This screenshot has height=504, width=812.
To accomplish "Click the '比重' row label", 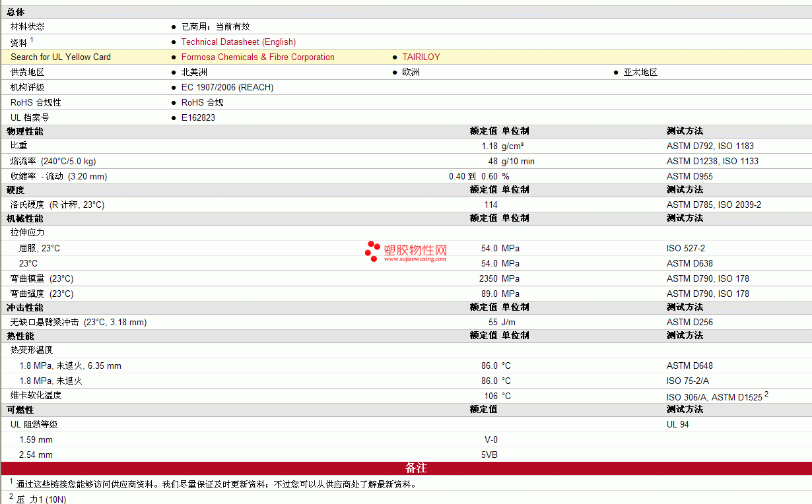I will [x=19, y=145].
